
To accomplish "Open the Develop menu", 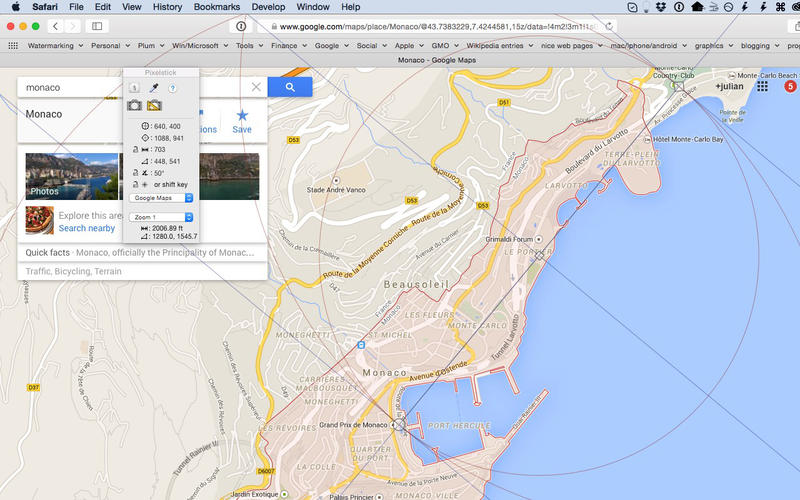I will click(x=267, y=7).
